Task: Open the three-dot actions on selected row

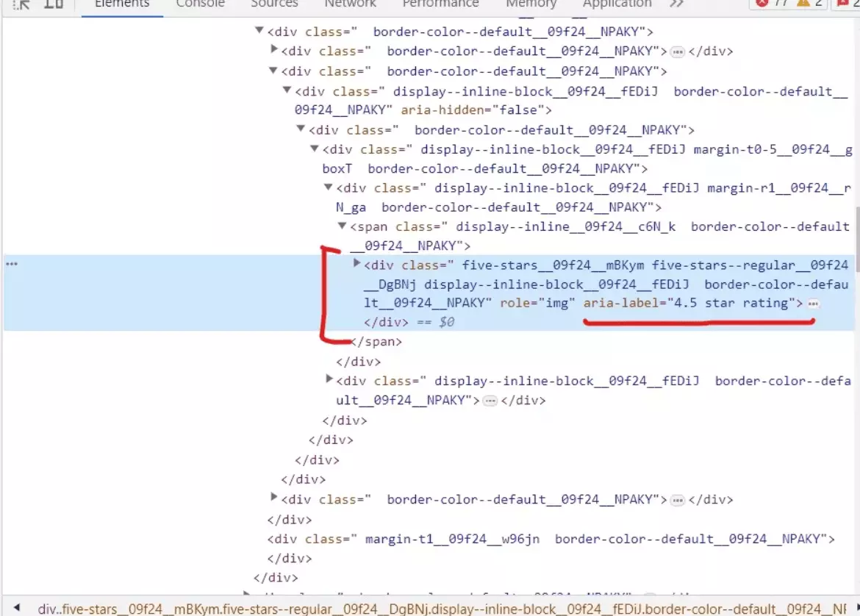Action: 11,265
